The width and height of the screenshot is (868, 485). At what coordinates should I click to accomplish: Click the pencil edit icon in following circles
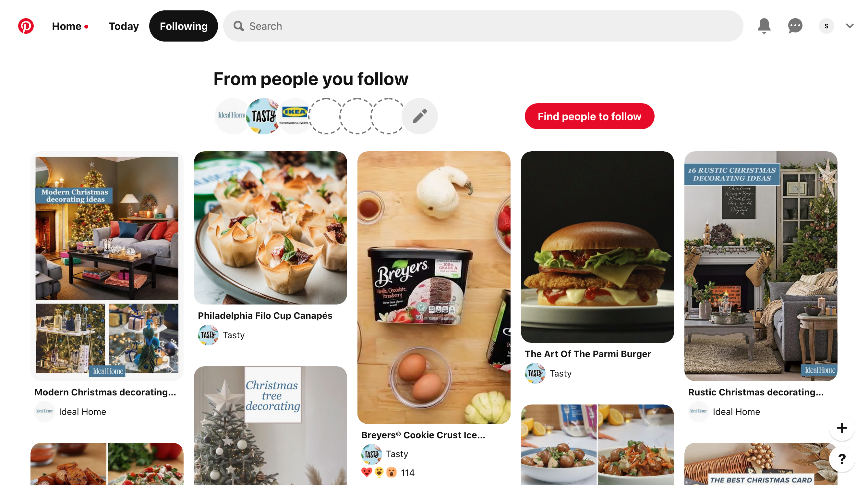point(419,116)
